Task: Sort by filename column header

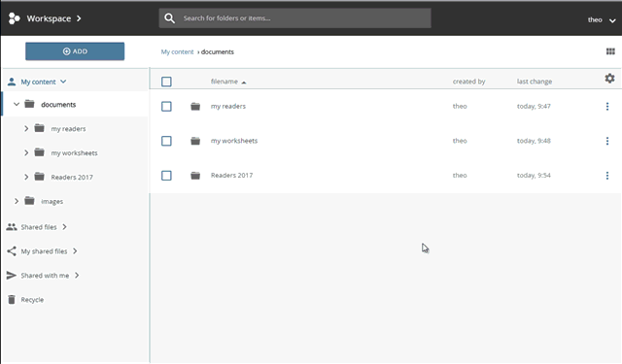Action: pos(225,82)
